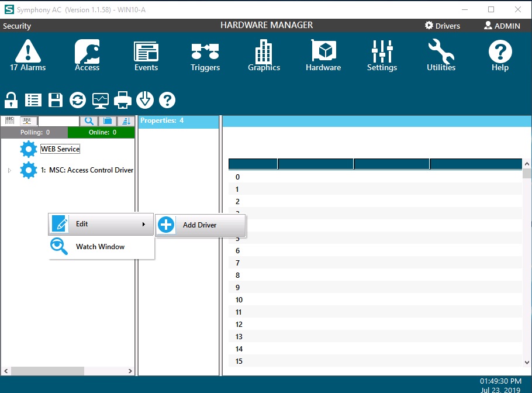This screenshot has width=532, height=393.
Task: Click the refresh circular arrows icon
Action: coord(78,100)
